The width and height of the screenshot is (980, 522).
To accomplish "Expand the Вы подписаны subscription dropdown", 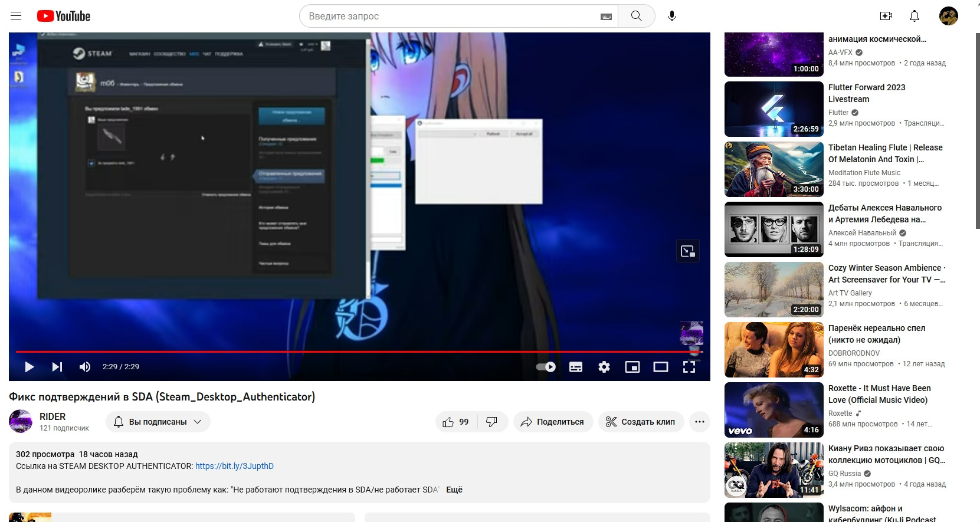I will coord(158,422).
